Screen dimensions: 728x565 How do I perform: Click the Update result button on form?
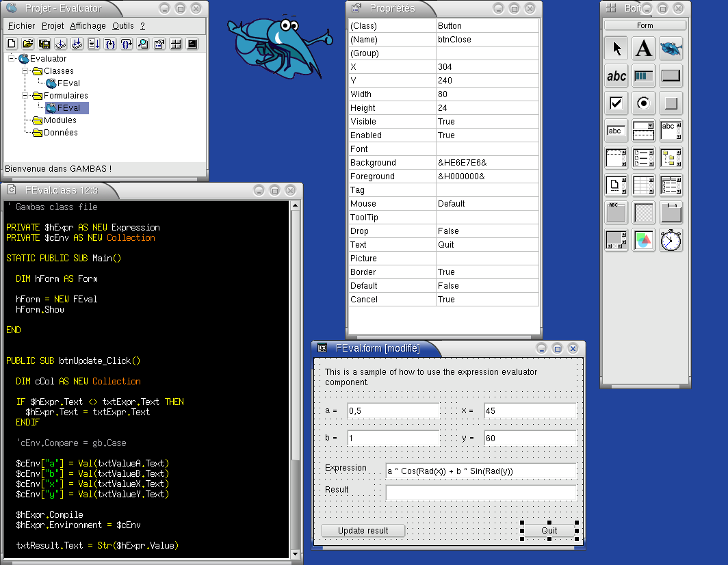pyautogui.click(x=363, y=531)
